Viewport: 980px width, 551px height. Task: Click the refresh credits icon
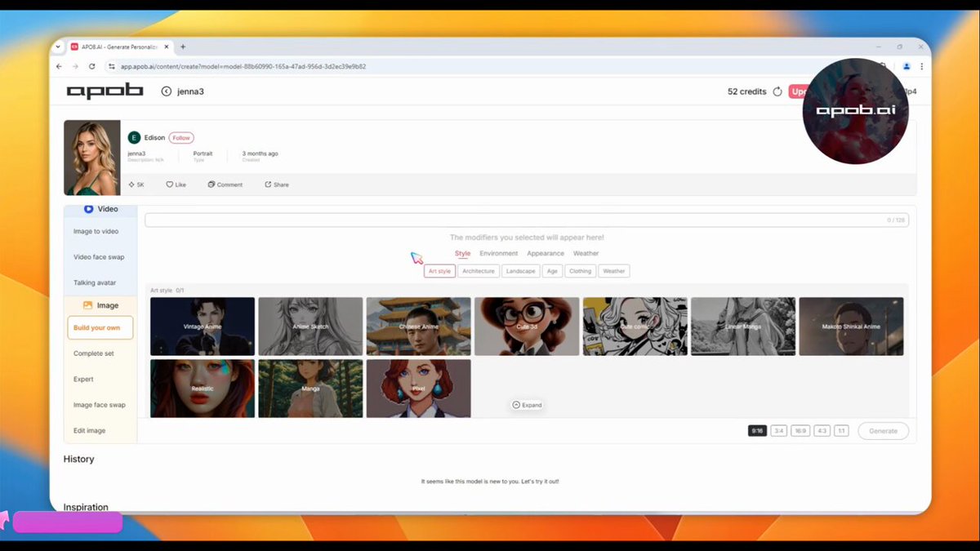click(777, 91)
